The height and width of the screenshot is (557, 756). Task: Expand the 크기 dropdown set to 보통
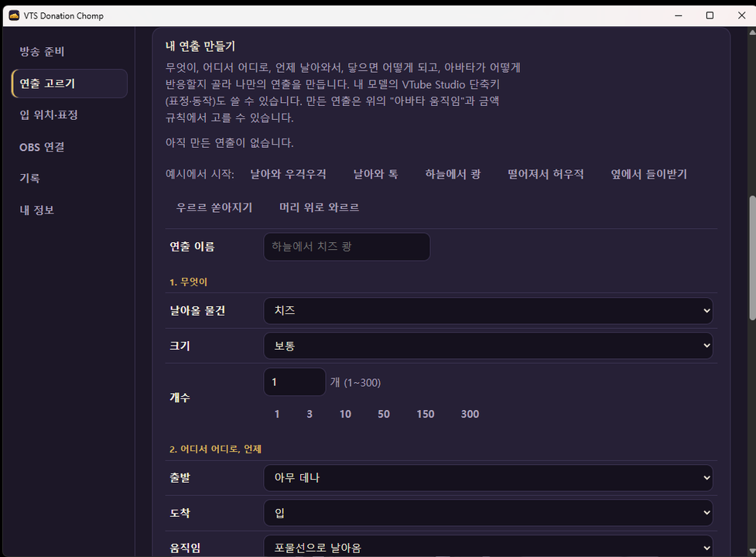coord(488,346)
